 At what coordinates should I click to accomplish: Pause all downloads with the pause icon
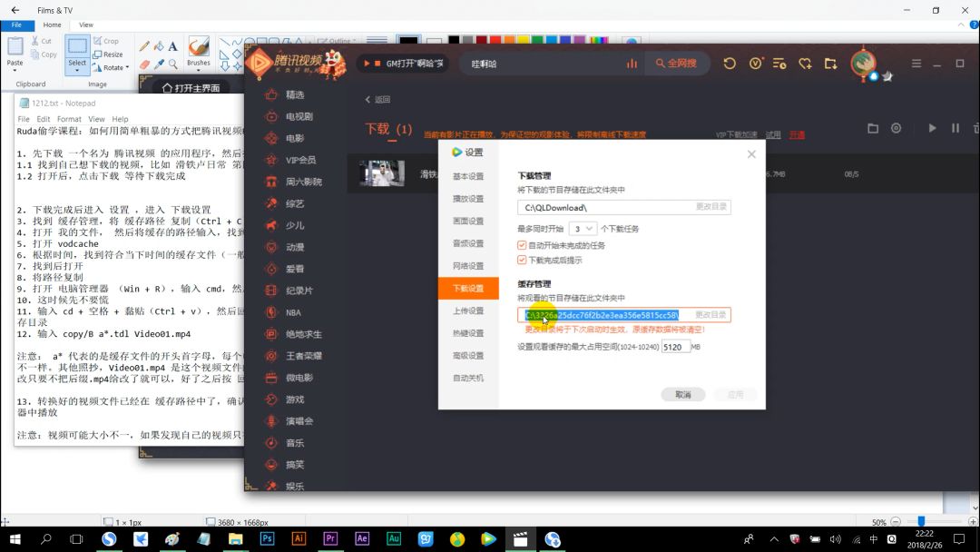coord(955,128)
